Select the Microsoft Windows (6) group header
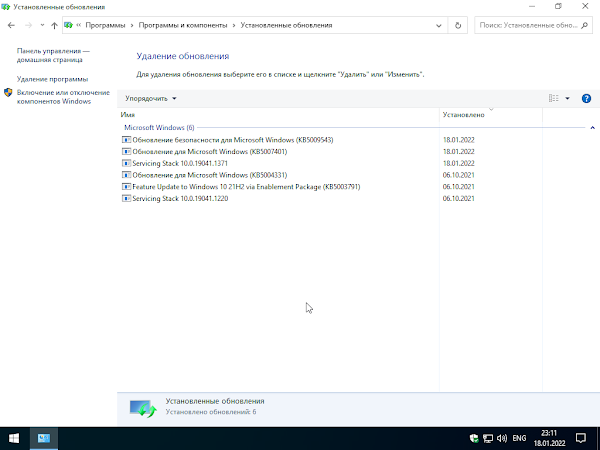Image resolution: width=600 pixels, height=450 pixels. (159, 127)
